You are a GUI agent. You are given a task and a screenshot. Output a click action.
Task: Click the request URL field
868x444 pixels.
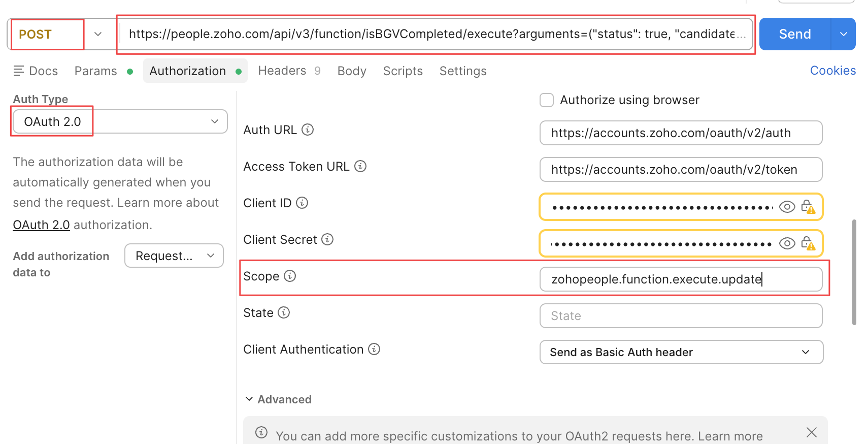436,34
